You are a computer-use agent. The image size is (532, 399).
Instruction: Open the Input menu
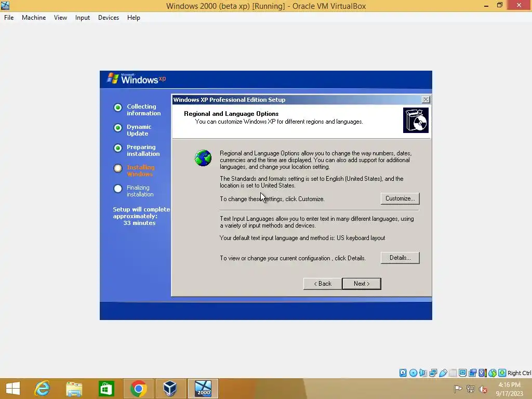(83, 18)
